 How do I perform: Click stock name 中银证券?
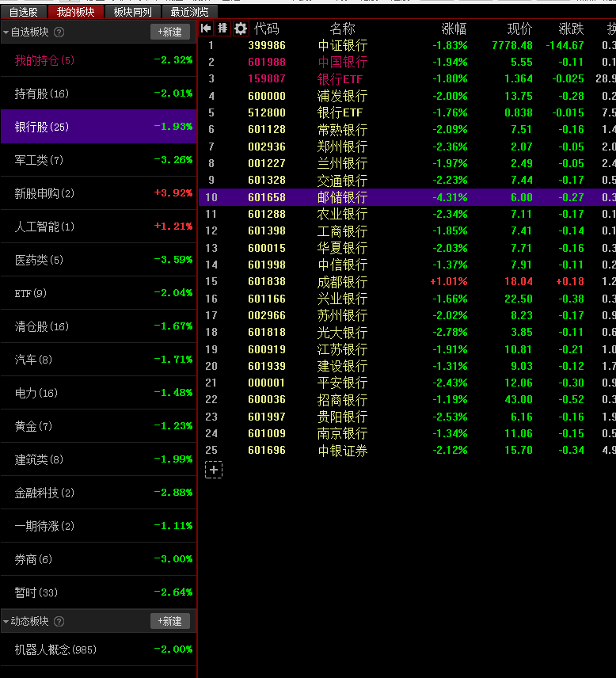point(342,451)
